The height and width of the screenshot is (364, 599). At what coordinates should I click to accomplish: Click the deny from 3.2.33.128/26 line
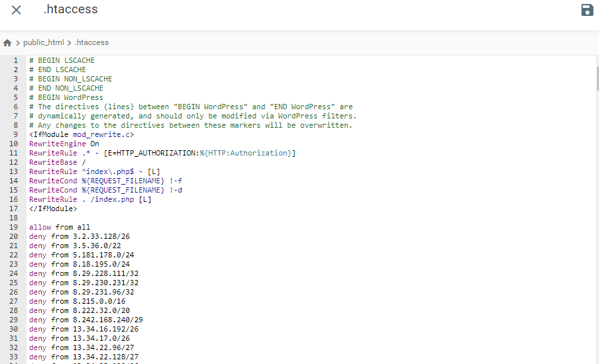click(79, 236)
